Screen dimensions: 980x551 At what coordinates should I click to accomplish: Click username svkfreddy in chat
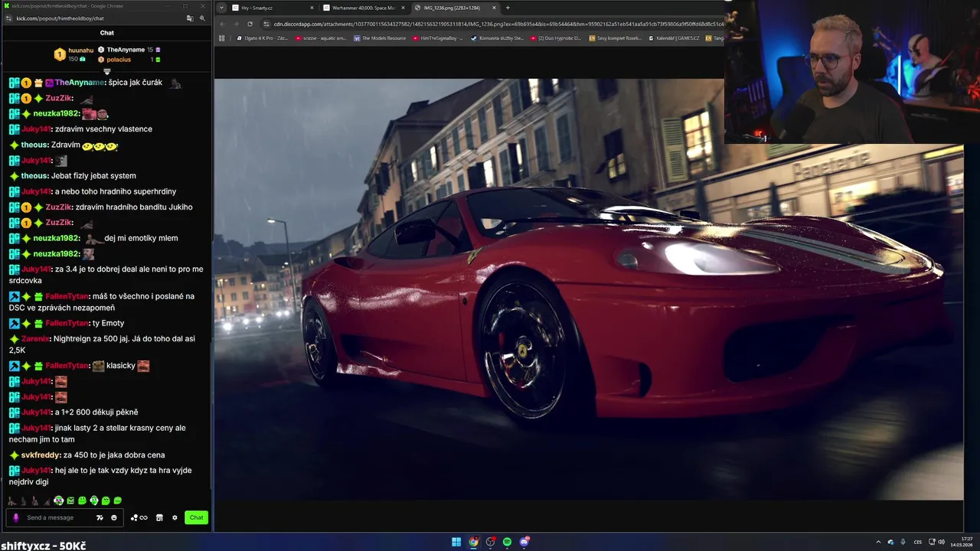coord(40,455)
